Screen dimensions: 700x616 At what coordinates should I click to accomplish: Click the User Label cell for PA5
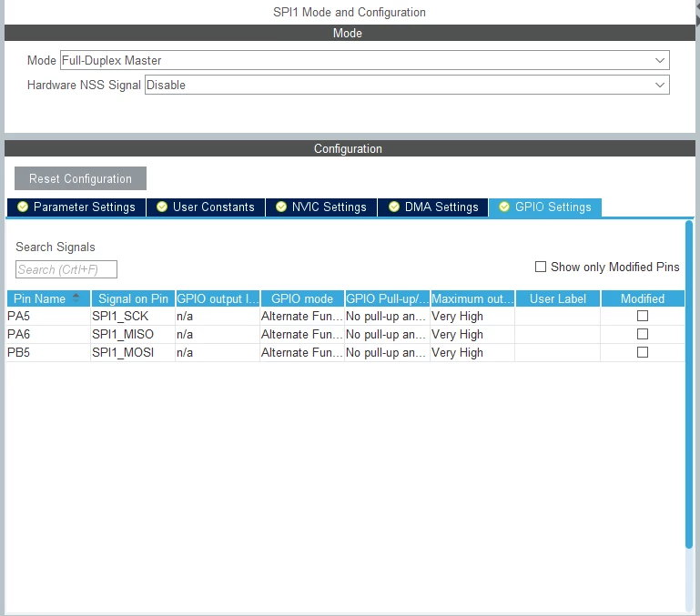click(558, 316)
